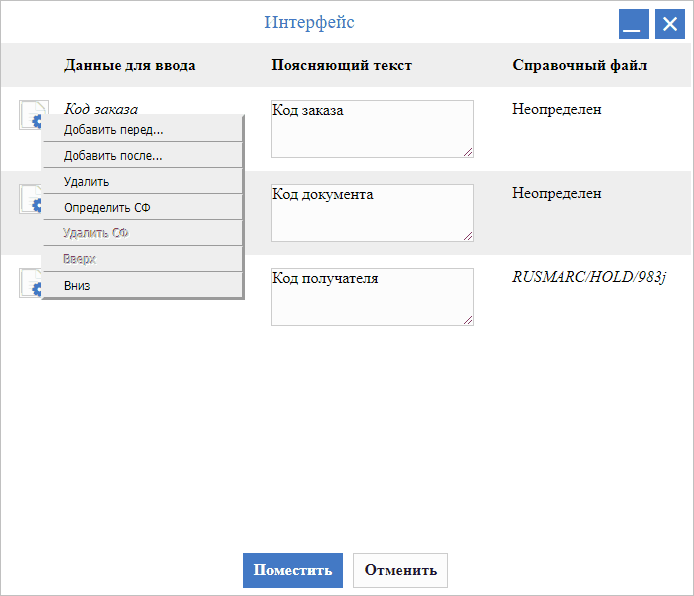Click the resize handle of the Код заказа textarea
This screenshot has height=596, width=694.
(x=467, y=151)
